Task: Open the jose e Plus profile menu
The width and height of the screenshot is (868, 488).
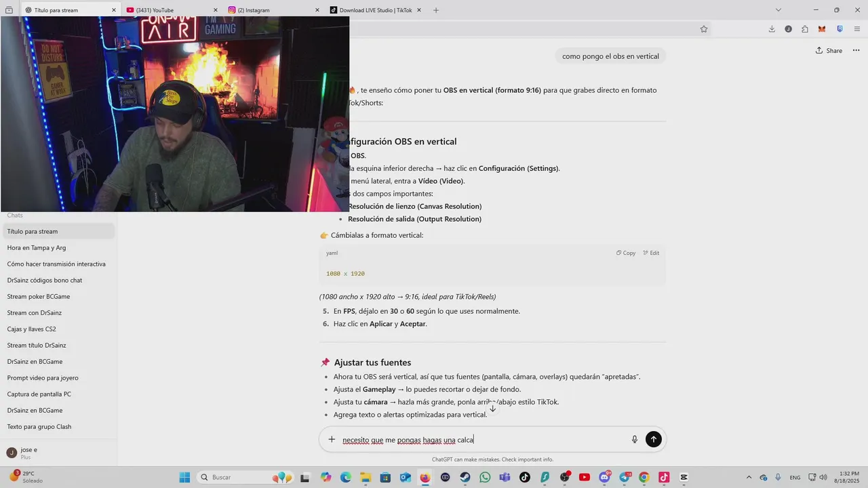Action: [58, 453]
